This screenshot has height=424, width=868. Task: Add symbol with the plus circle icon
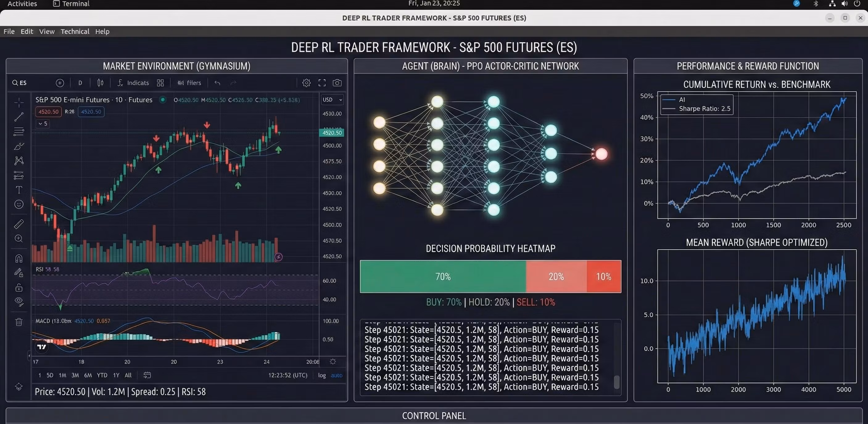60,83
